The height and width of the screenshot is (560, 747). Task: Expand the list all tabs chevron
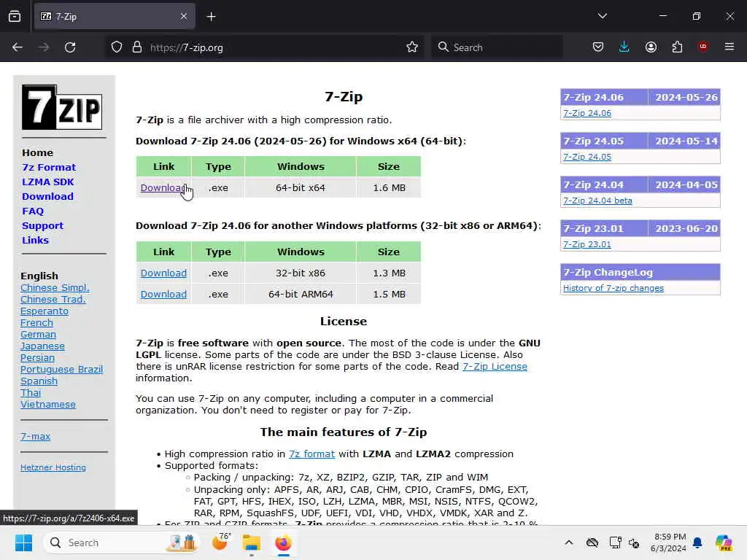[602, 16]
